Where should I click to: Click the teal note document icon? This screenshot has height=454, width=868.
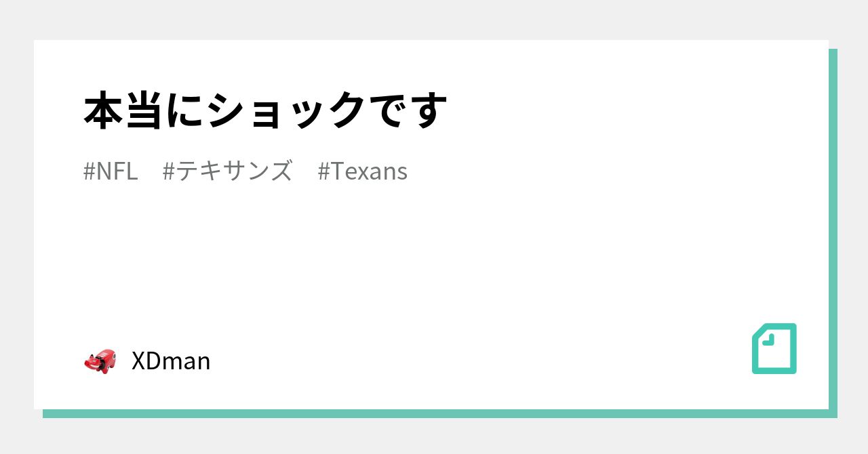pyautogui.click(x=774, y=349)
